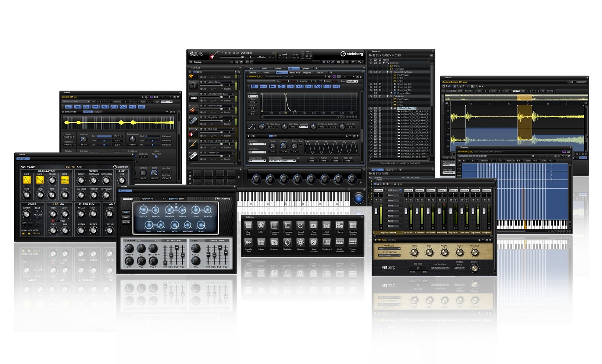
Task: Open the LFO Sync Mode dropdown
Action: (257, 152)
